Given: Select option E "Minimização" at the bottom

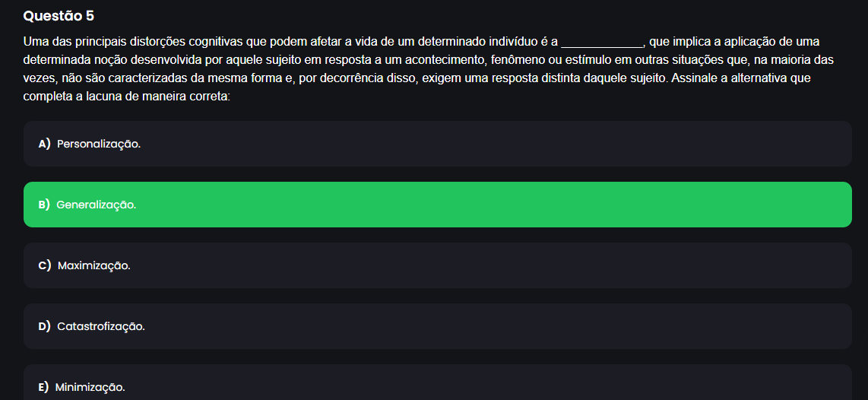Looking at the screenshot, I should pyautogui.click(x=437, y=386).
